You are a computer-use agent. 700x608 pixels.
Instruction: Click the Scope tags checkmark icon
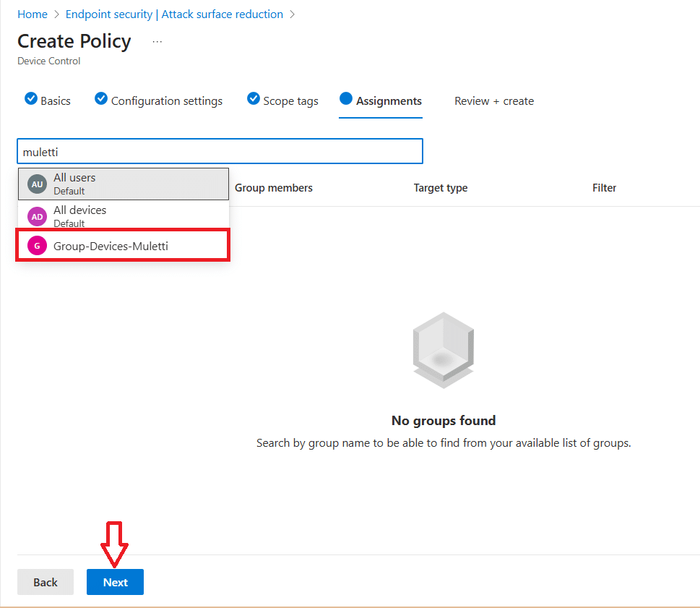pos(254,99)
